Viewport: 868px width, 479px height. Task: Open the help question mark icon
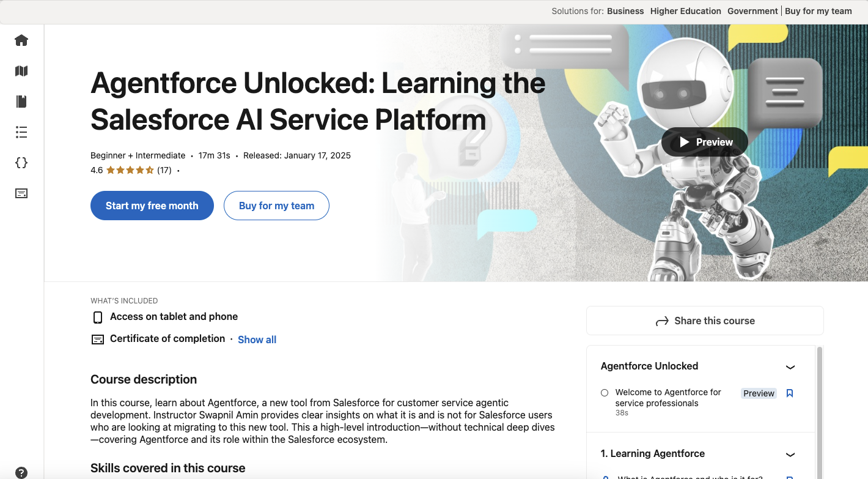[x=21, y=472]
